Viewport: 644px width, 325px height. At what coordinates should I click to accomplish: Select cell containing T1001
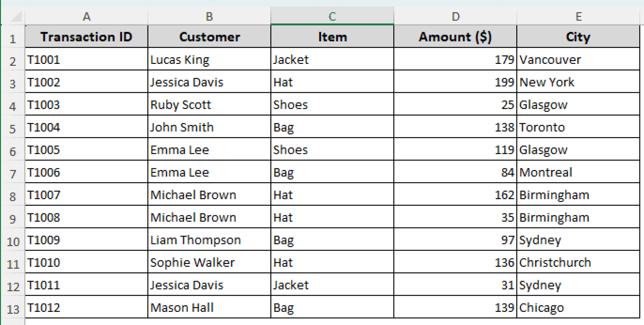pos(86,59)
